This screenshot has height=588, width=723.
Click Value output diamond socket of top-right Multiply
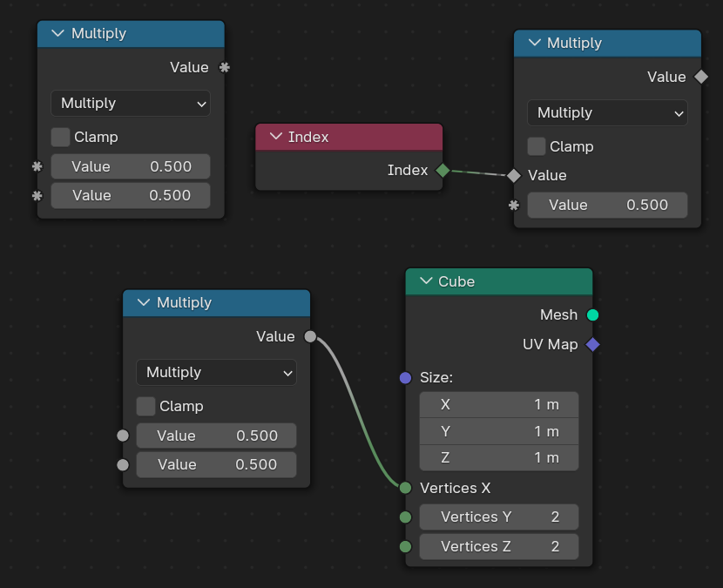[701, 77]
